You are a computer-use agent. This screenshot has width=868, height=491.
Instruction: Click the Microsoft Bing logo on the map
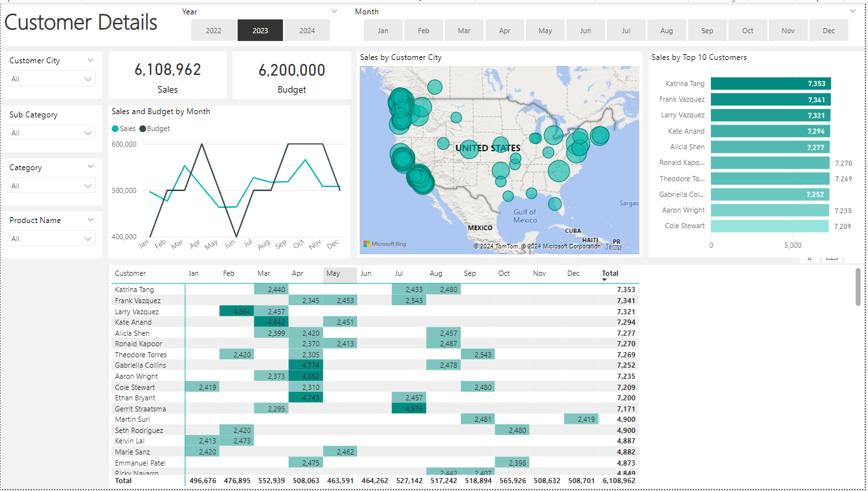click(384, 244)
